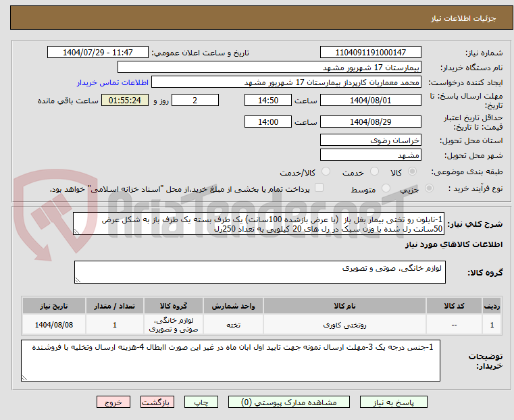Click the بازگشت back button
The width and height of the screenshot is (514, 420).
pyautogui.click(x=158, y=402)
